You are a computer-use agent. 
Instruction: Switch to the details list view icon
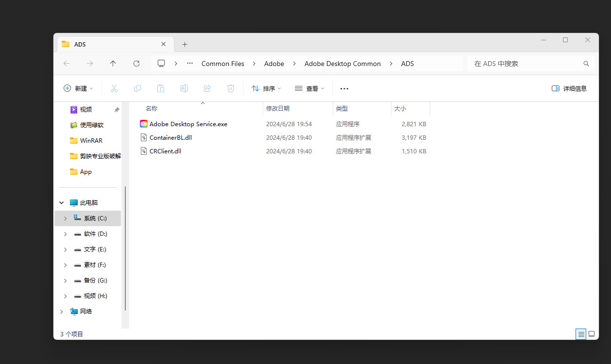pyautogui.click(x=581, y=334)
